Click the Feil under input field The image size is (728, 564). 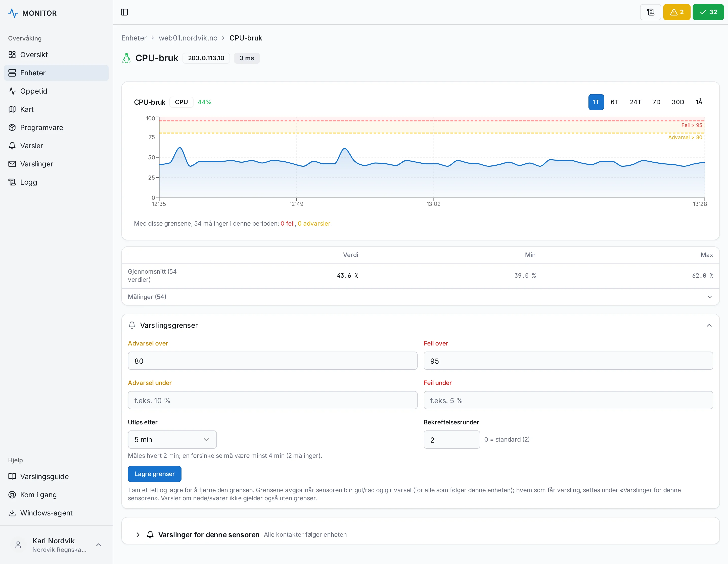[568, 400]
